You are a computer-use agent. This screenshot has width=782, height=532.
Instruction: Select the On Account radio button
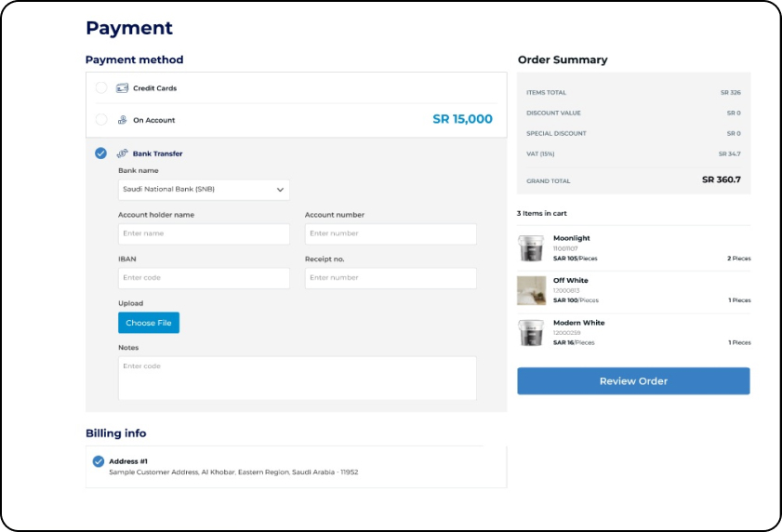(101, 120)
